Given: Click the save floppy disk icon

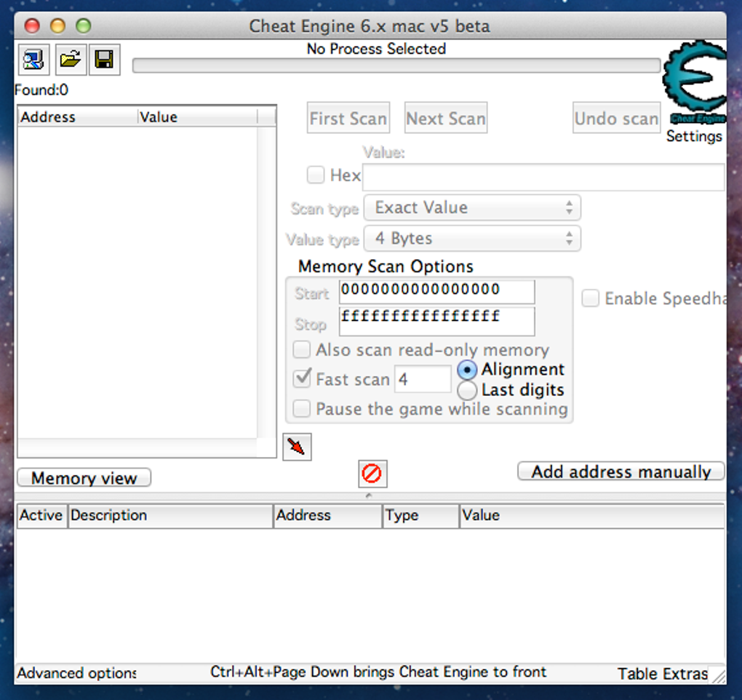Looking at the screenshot, I should click(x=105, y=60).
